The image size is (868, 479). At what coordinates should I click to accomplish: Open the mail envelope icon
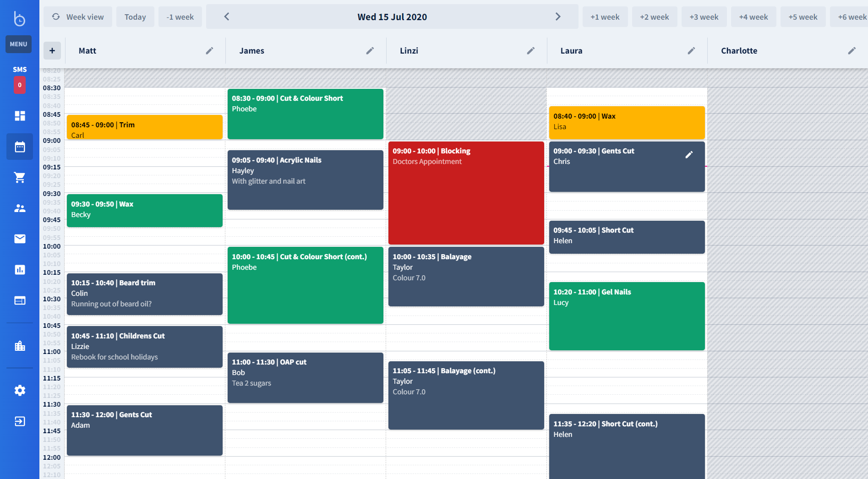pos(20,239)
